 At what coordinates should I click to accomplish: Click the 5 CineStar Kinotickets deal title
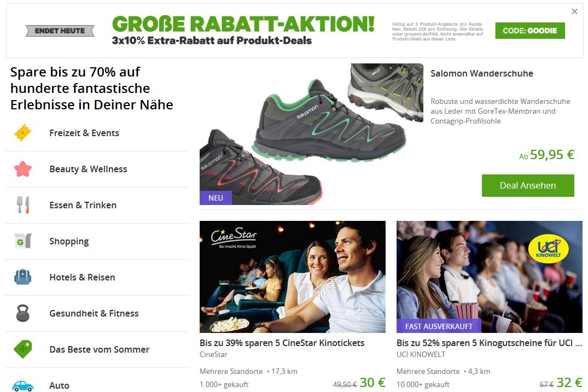282,343
